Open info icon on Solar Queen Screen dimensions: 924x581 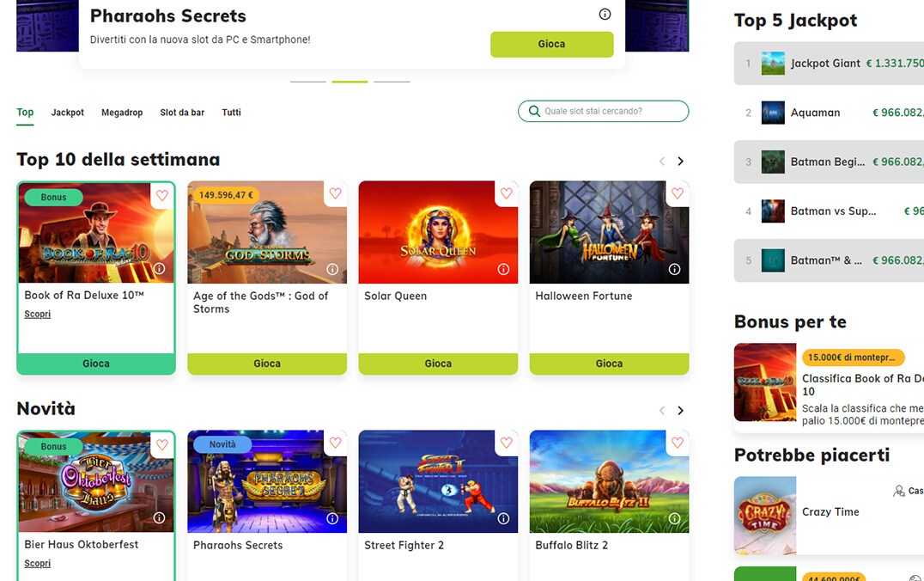click(x=503, y=270)
